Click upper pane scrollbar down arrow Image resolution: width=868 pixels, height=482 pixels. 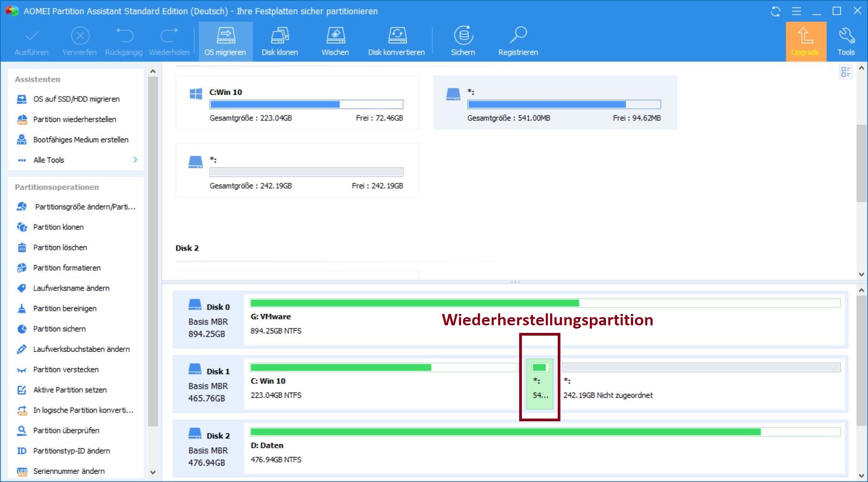[x=861, y=274]
